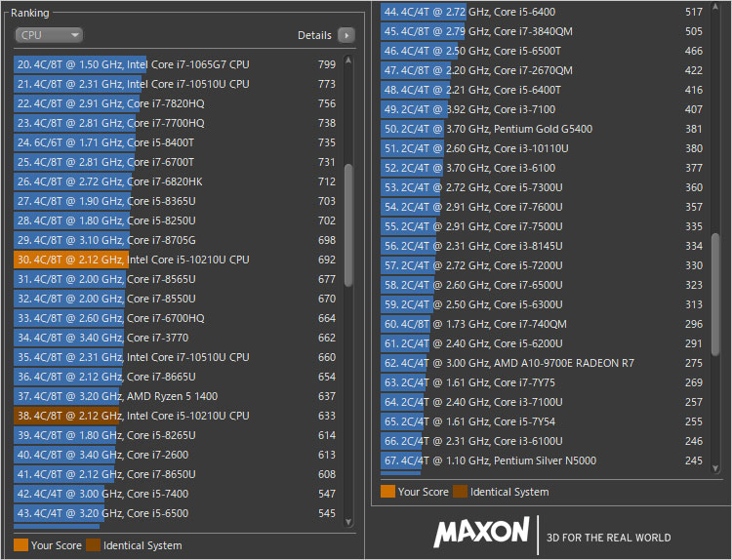Select rank 27 Core i5-8365U entry
732x560 pixels.
click(x=175, y=201)
